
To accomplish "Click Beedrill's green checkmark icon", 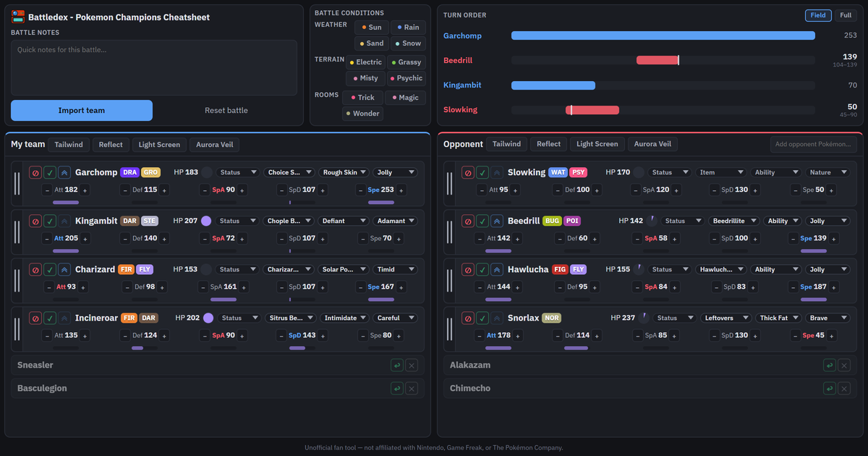I will [482, 221].
